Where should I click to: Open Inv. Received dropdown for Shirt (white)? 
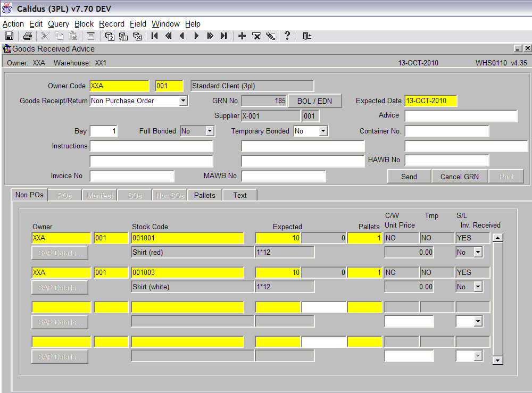click(x=478, y=287)
